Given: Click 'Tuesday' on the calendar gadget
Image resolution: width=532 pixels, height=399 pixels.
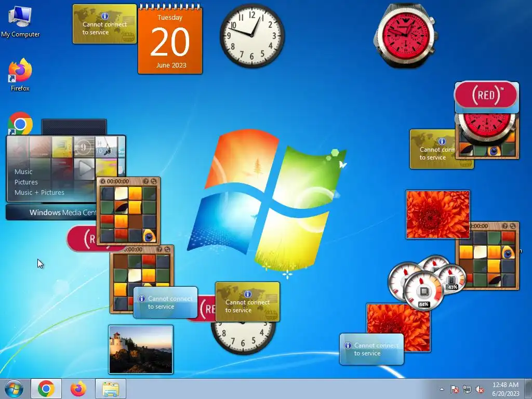Looking at the screenshot, I should (170, 17).
